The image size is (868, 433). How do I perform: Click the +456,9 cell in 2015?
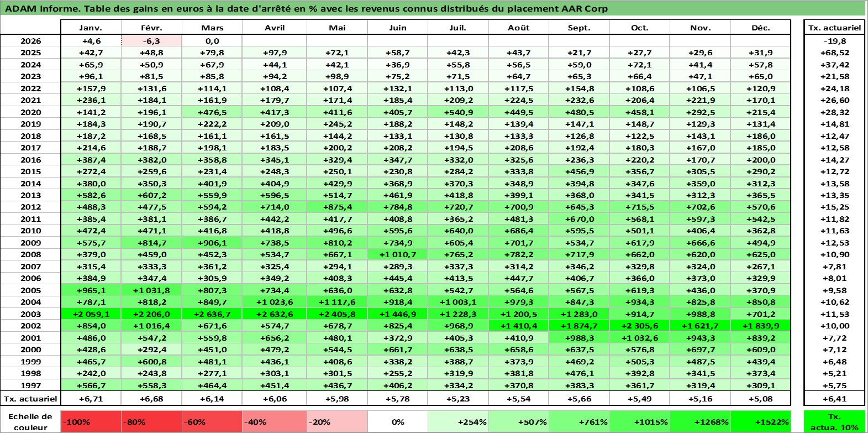(x=579, y=171)
